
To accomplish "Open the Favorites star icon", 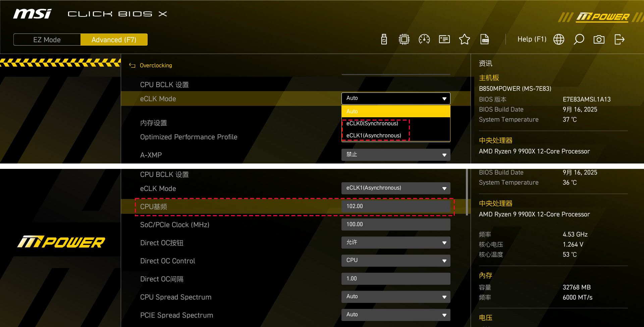I will (x=465, y=40).
